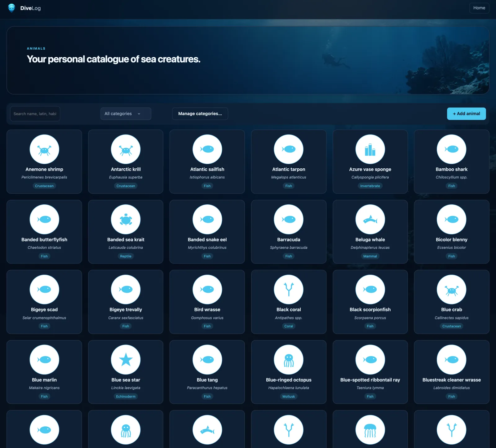Screen dimensions: 496x448
Task: Select the Blue marlin icon
Action: [x=44, y=360]
